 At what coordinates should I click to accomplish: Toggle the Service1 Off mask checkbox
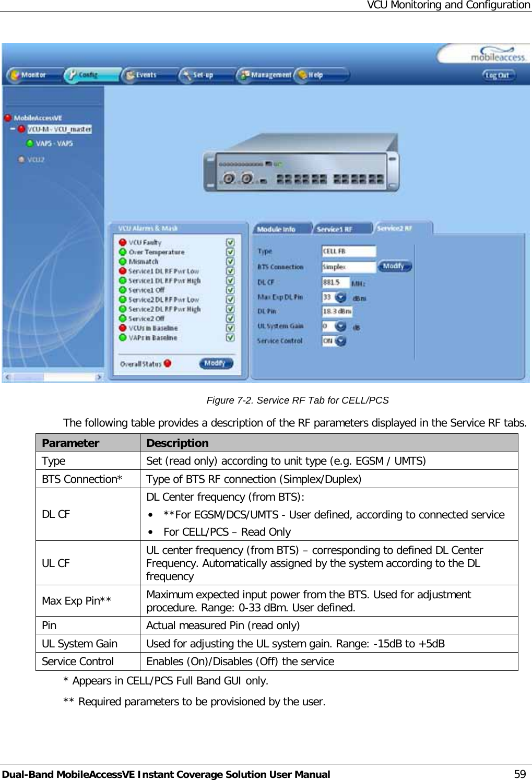(230, 290)
